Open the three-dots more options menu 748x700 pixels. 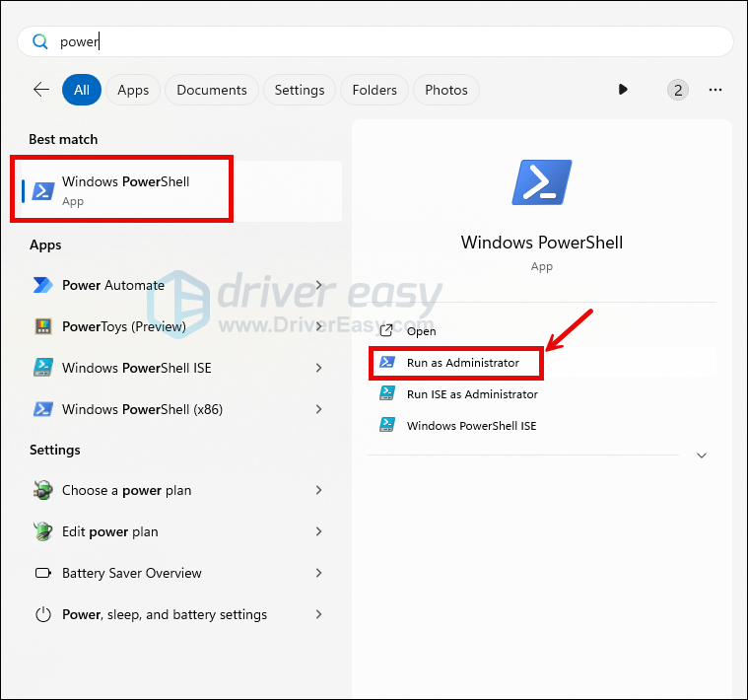[716, 90]
